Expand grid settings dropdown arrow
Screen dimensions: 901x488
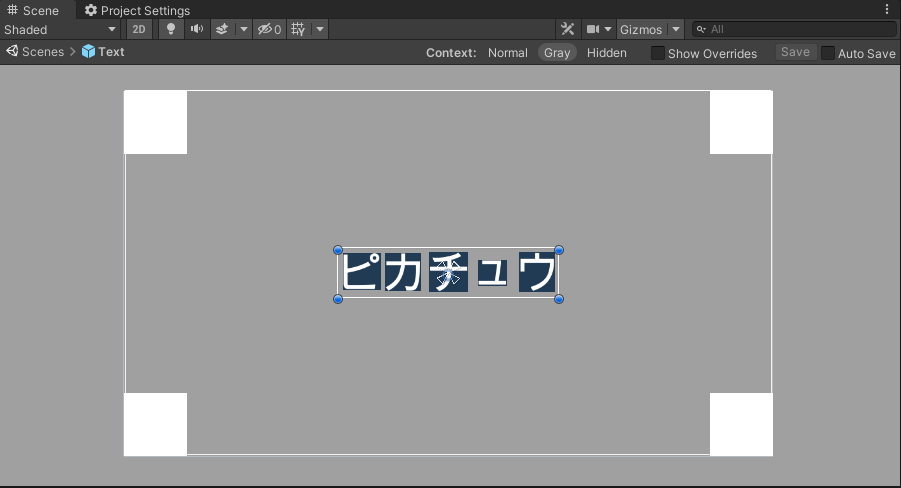[x=320, y=29]
